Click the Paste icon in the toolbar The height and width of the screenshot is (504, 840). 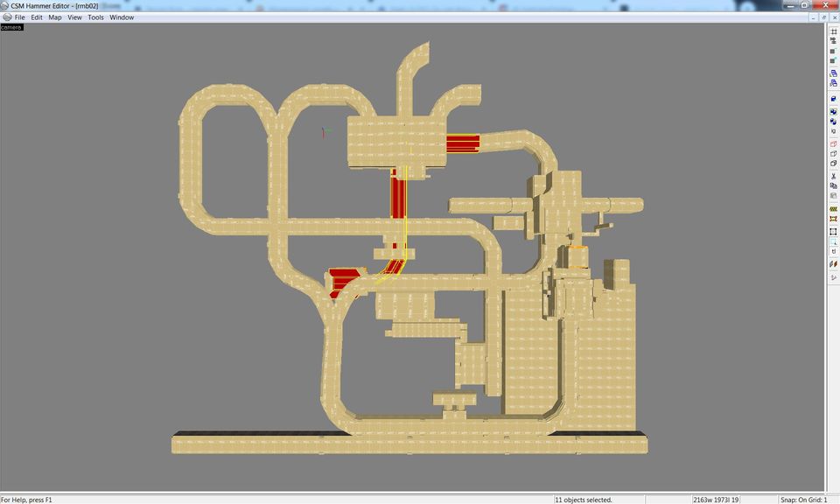(833, 196)
